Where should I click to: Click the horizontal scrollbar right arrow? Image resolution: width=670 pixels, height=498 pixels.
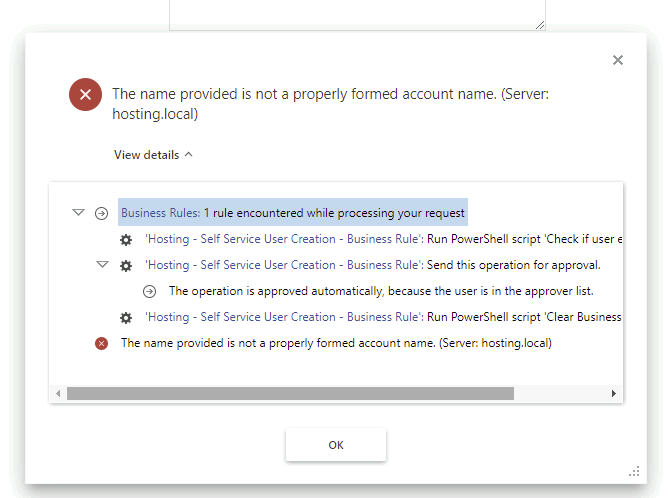pyautogui.click(x=613, y=394)
